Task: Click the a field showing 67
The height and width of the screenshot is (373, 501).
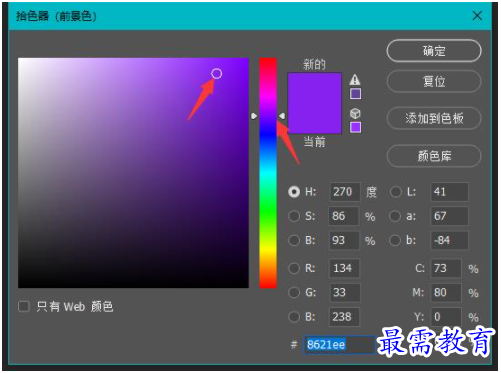Action: [449, 216]
